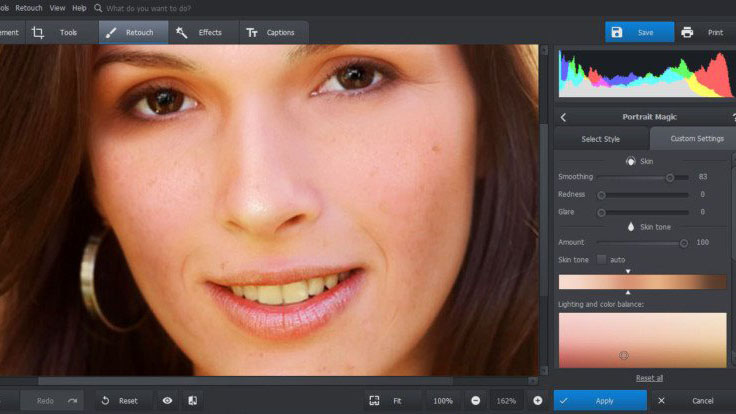Click the fit-to-screen icon
736x414 pixels.
click(x=374, y=400)
